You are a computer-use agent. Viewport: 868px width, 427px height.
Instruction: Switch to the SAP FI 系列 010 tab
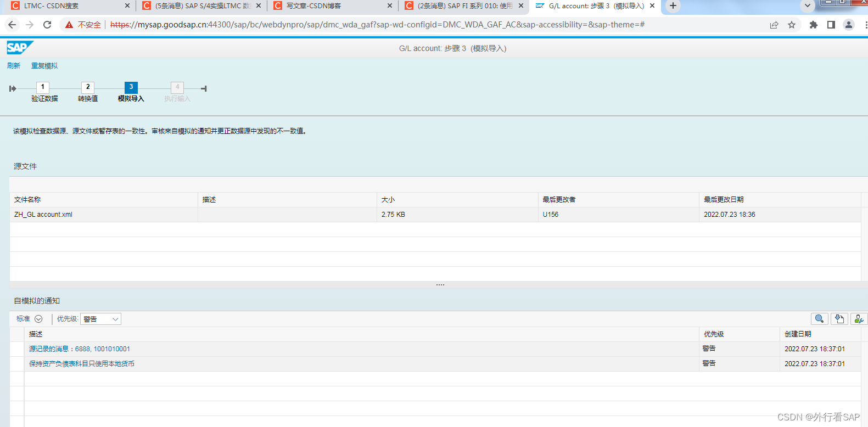click(464, 6)
